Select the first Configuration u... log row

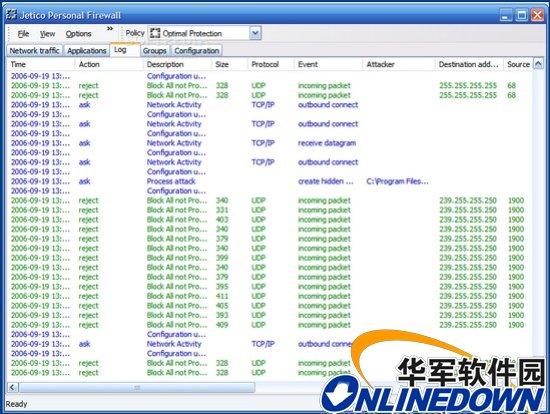pos(269,76)
